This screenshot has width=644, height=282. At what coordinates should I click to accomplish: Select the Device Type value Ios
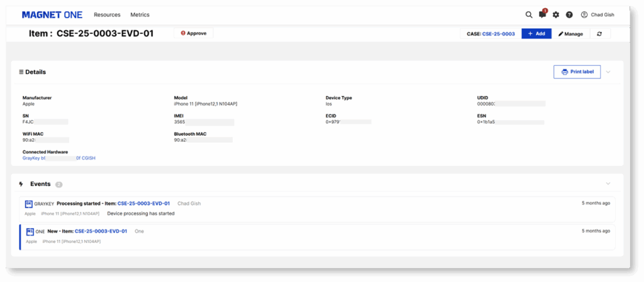coord(328,104)
